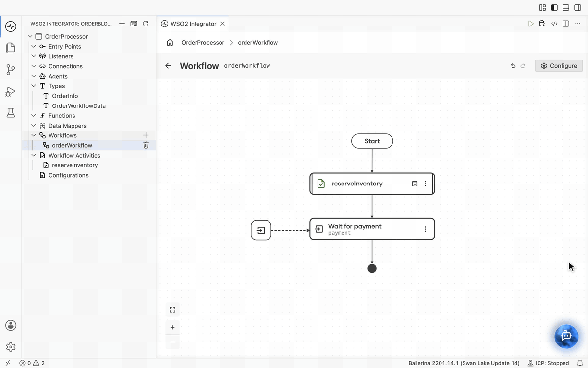This screenshot has height=368, width=588.
Task: Open the editor more actions menu
Action: [x=578, y=24]
